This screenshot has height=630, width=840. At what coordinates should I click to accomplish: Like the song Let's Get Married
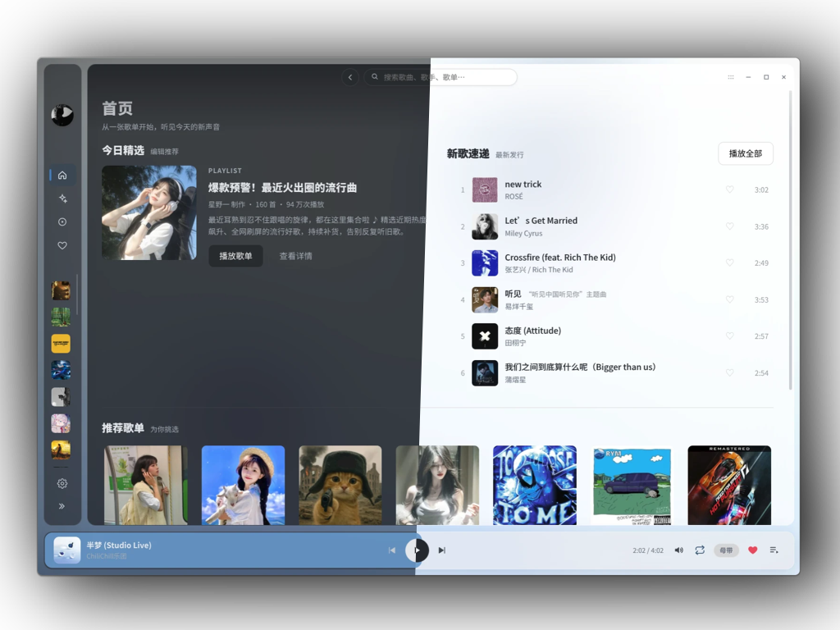pyautogui.click(x=729, y=226)
